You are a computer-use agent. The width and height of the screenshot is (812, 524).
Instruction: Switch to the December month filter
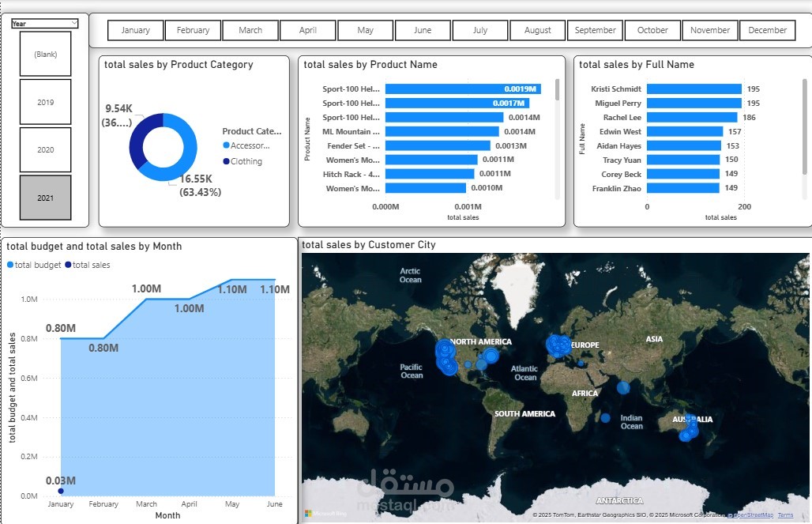pos(767,30)
